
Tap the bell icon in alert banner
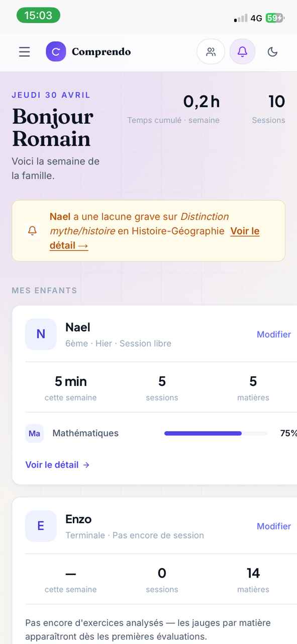[32, 231]
